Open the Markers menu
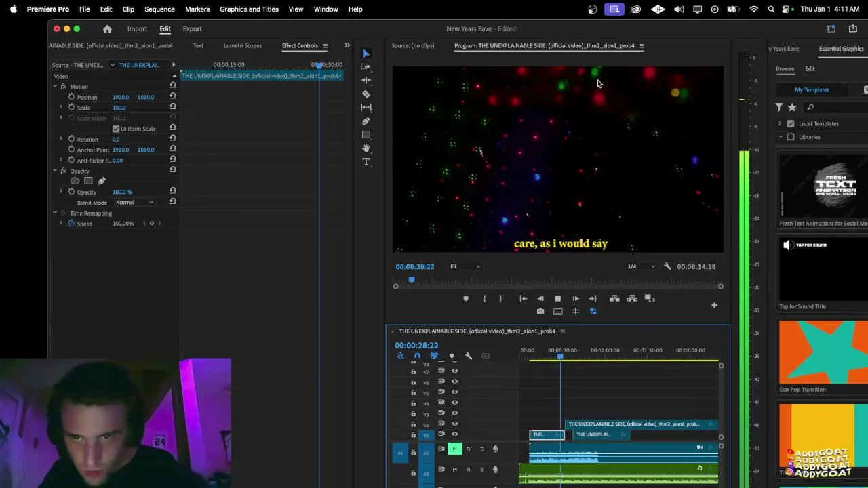Screen dimensions: 868x488 [197, 9]
